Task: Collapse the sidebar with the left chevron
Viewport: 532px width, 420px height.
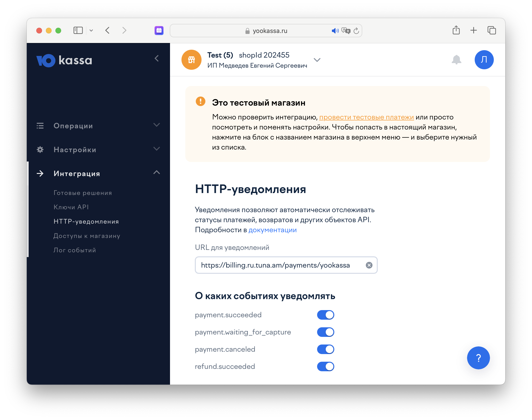Action: 157,59
